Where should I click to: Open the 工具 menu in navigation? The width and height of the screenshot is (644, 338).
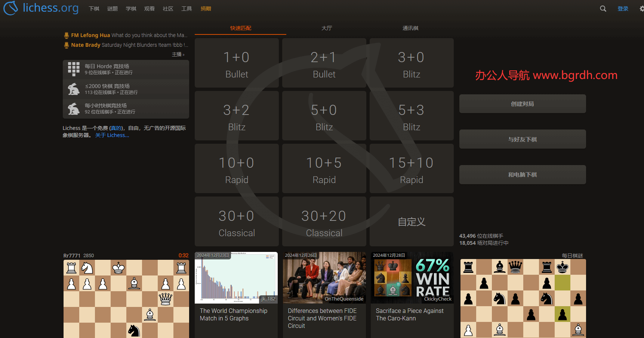coord(187,9)
